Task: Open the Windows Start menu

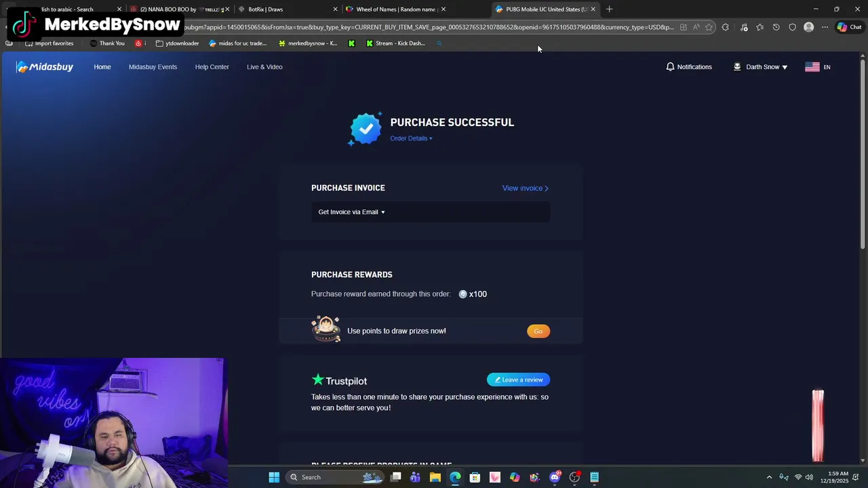Action: point(274,477)
